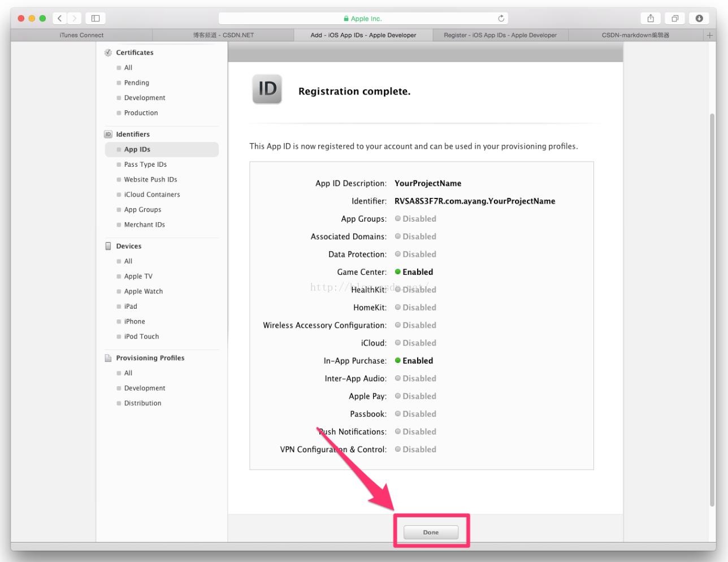This screenshot has width=728, height=562.
Task: Switch to Register - iOS App IDs tab
Action: click(x=500, y=35)
